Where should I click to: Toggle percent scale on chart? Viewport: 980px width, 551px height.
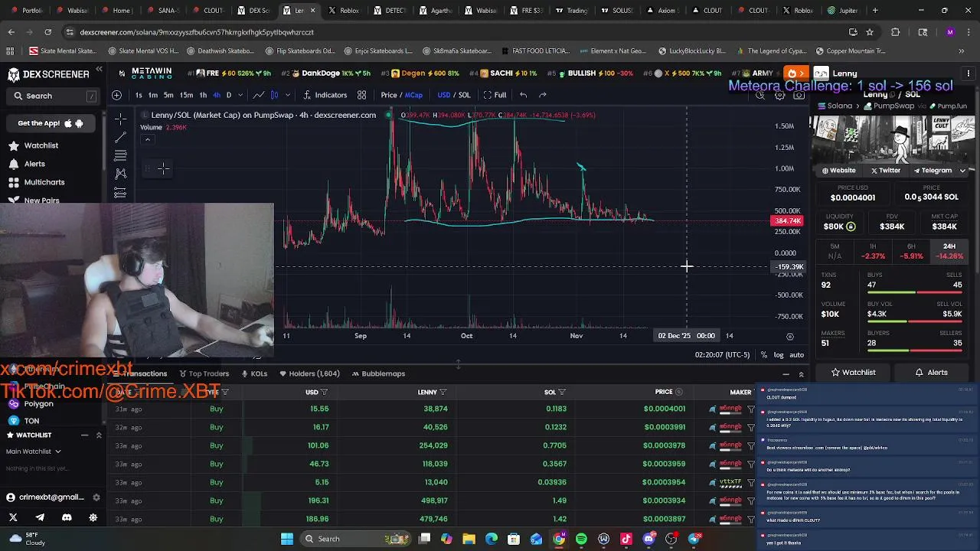(x=763, y=355)
